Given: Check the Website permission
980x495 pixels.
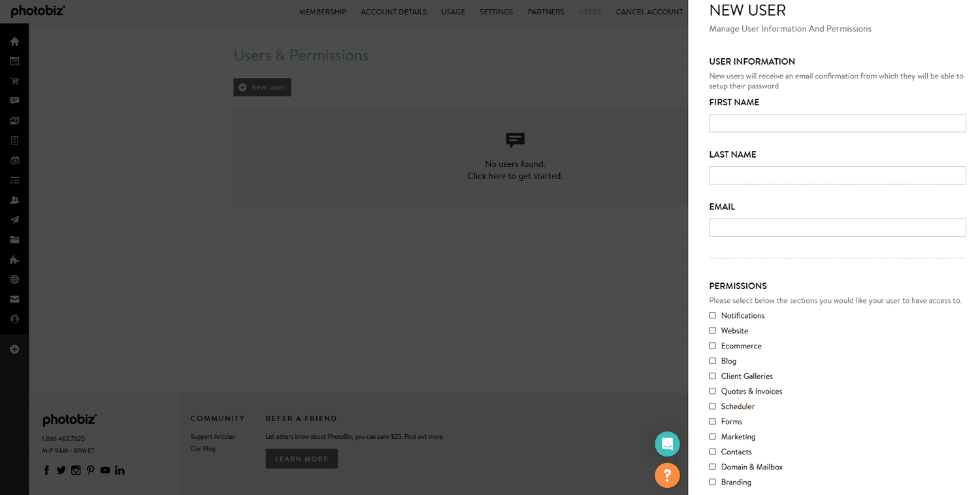Looking at the screenshot, I should point(712,330).
